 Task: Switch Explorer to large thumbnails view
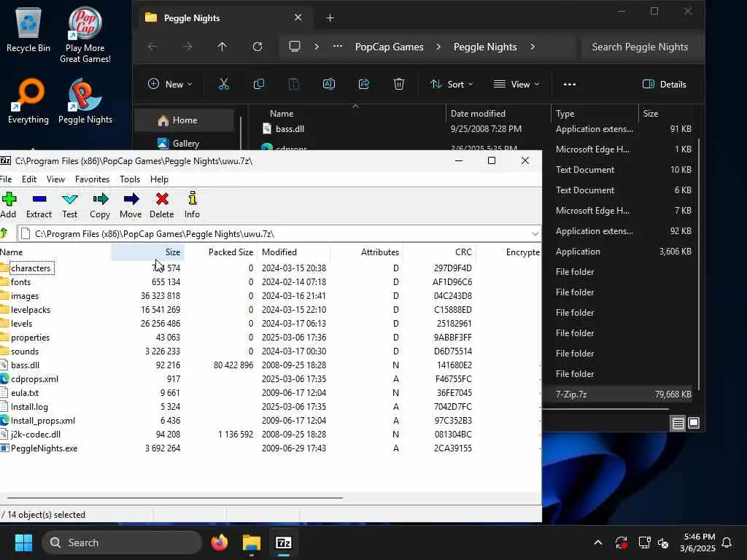point(694,423)
